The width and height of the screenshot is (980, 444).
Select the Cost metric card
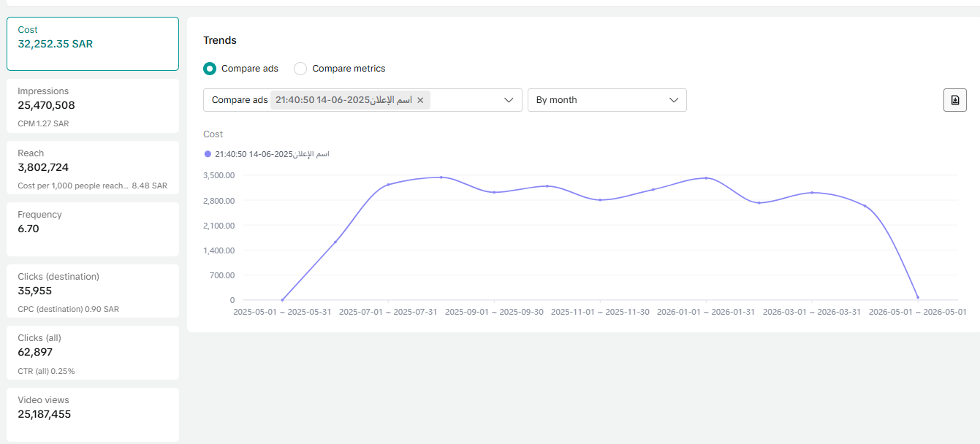[x=93, y=44]
